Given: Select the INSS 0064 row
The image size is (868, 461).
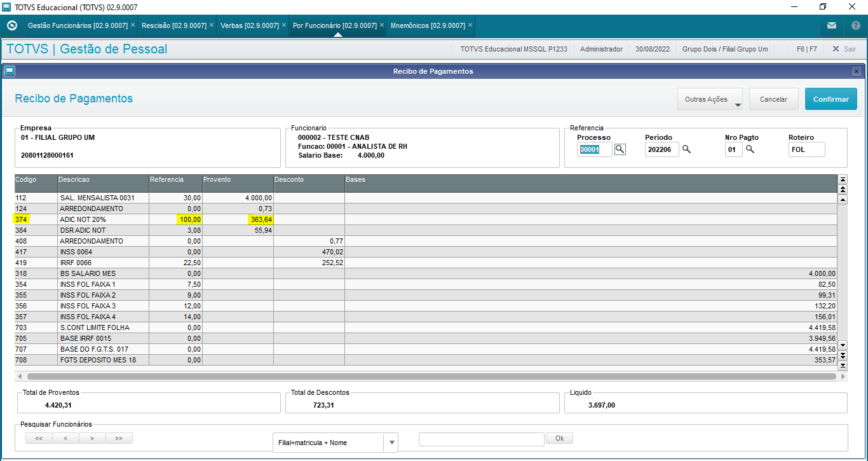Looking at the screenshot, I should click(426, 252).
